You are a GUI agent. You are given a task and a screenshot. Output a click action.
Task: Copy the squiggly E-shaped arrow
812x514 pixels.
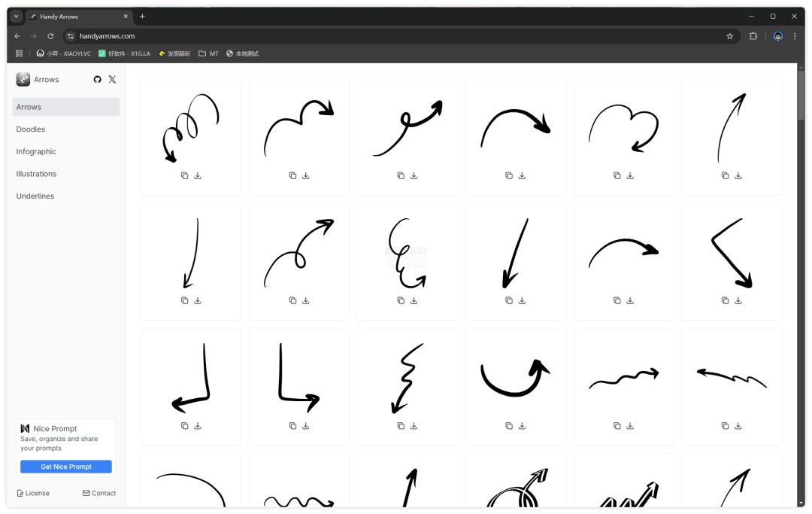click(x=401, y=300)
